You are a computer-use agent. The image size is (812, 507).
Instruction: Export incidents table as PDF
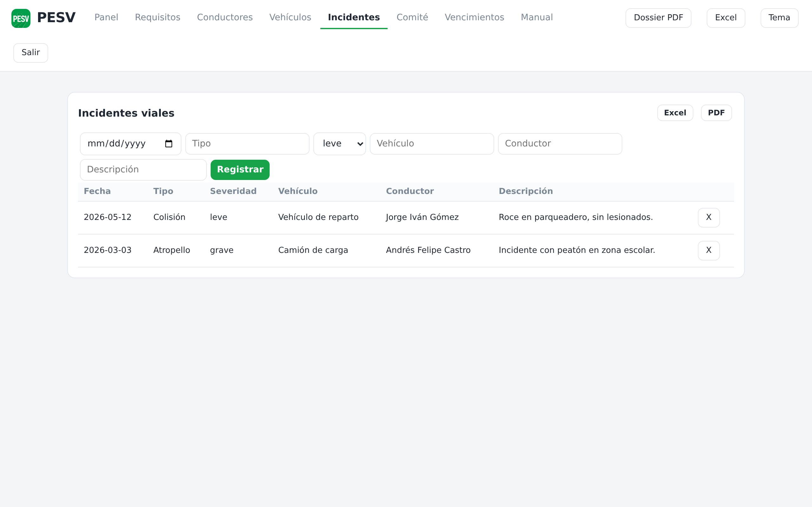[x=717, y=113]
